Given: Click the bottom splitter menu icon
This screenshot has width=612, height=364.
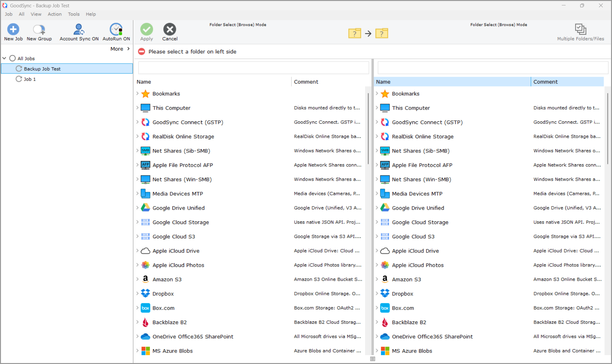Looking at the screenshot, I should click(373, 359).
